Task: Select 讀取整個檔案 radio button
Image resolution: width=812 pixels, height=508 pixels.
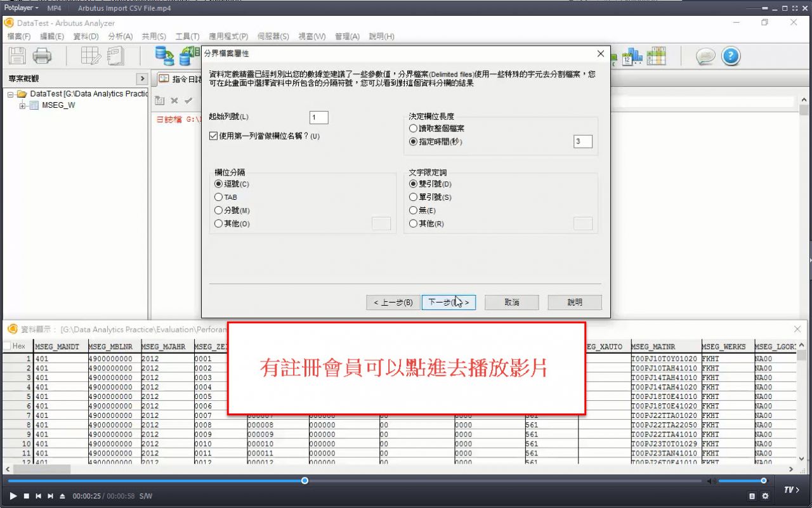Action: [x=413, y=129]
